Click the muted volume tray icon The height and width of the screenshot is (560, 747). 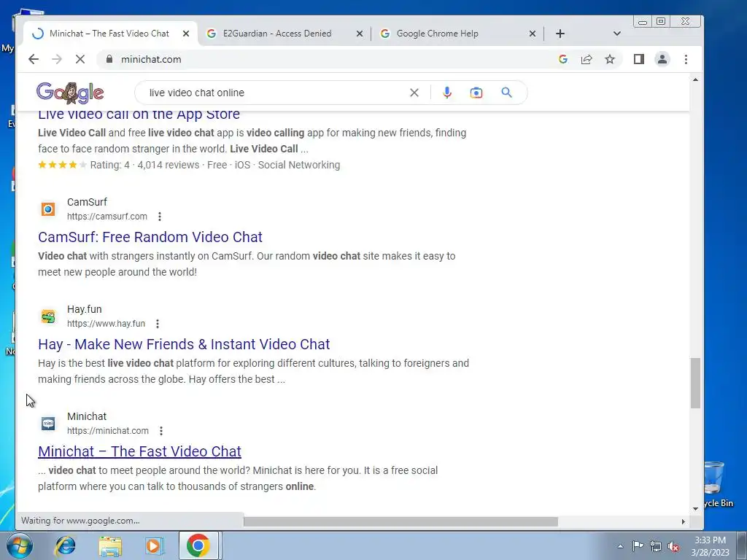(673, 547)
